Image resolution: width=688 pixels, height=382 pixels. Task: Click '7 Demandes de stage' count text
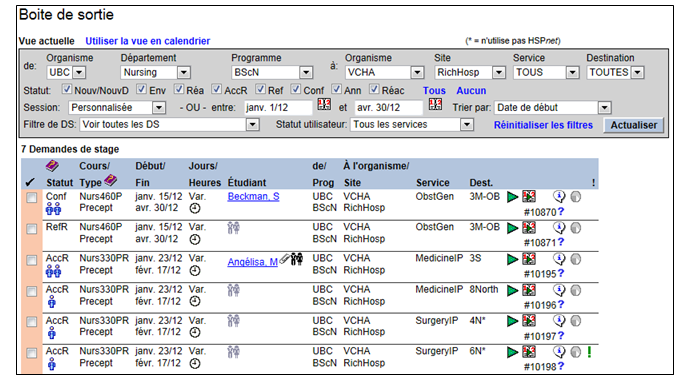tap(70, 149)
